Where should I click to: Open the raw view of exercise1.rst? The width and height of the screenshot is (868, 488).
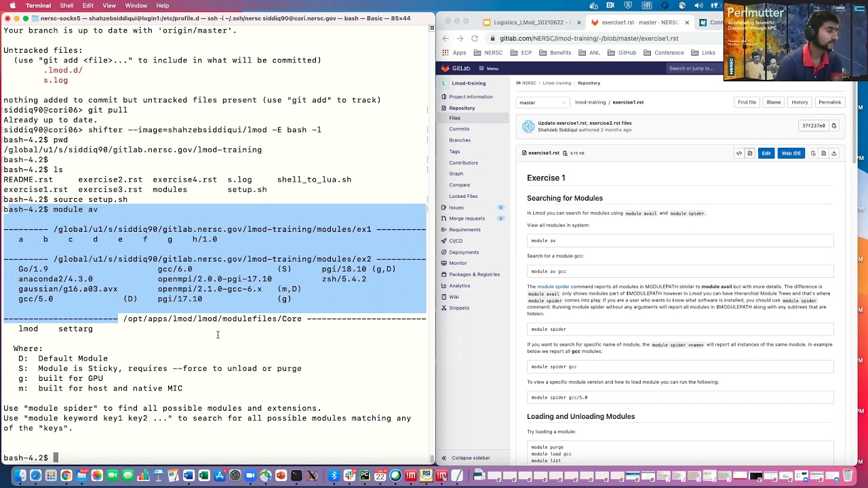pos(824,153)
